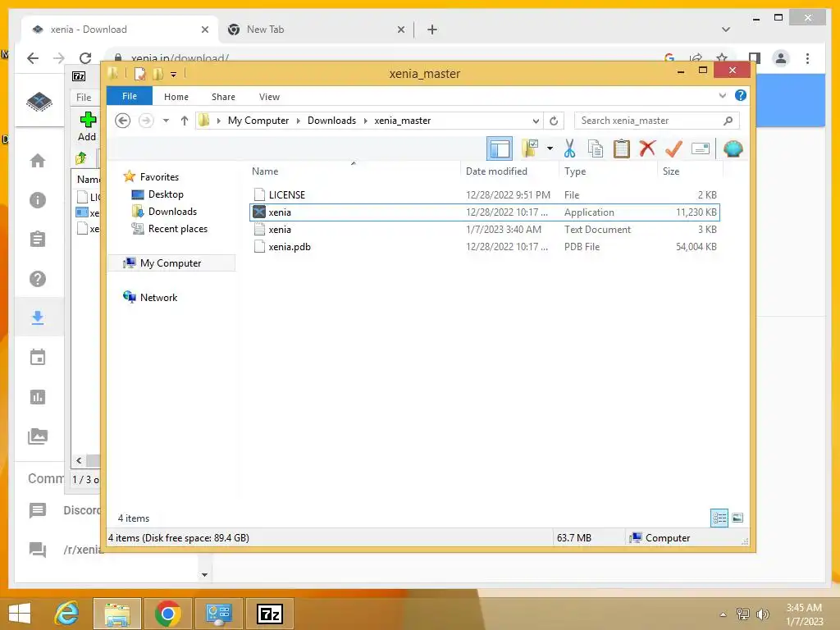
Task: Go back in Explorer navigation
Action: 123,121
